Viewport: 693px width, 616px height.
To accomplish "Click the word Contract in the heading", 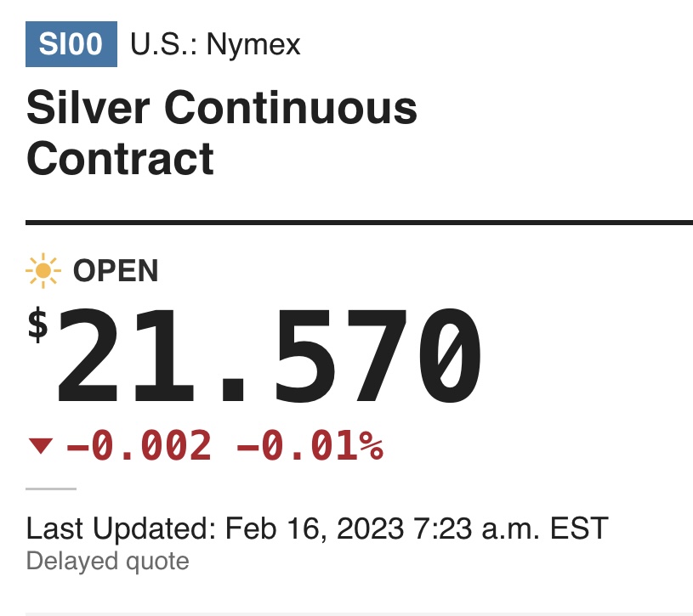I will click(x=120, y=158).
